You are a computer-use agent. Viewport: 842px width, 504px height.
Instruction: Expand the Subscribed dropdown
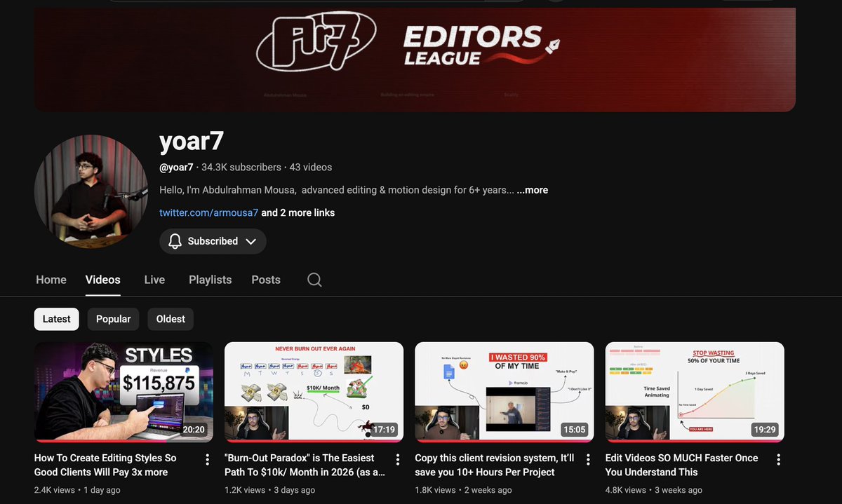(250, 241)
